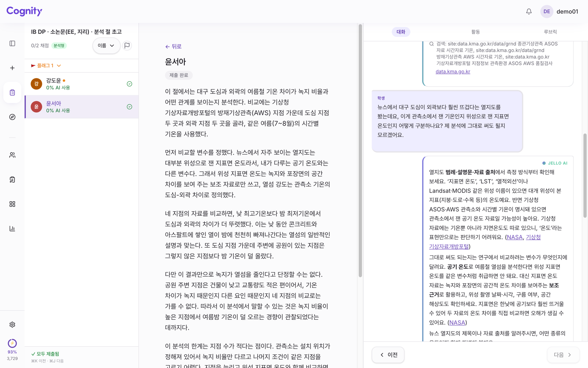Switch to the 루브릭 tab
The height and width of the screenshot is (368, 588).
550,32
